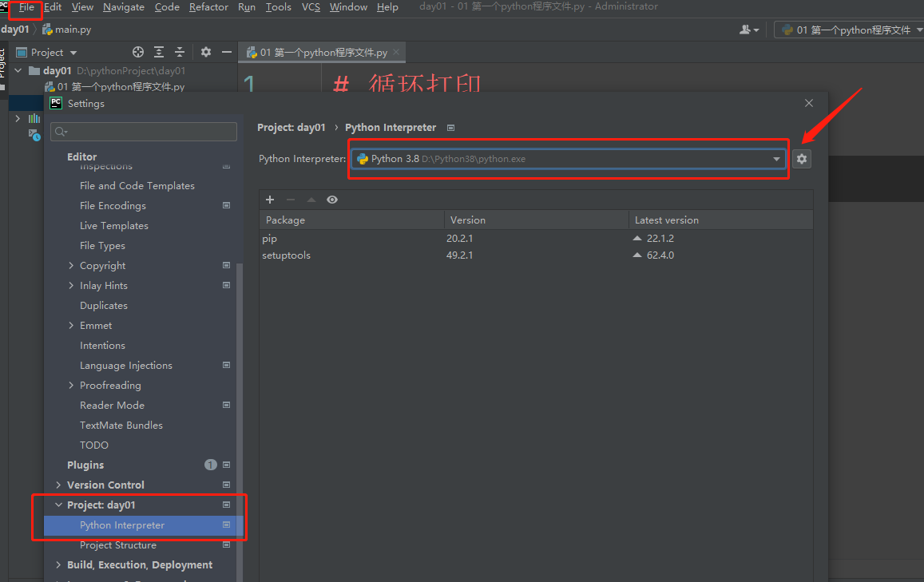Viewport: 924px width, 582px height.
Task: Open File Types settings
Action: tap(102, 246)
